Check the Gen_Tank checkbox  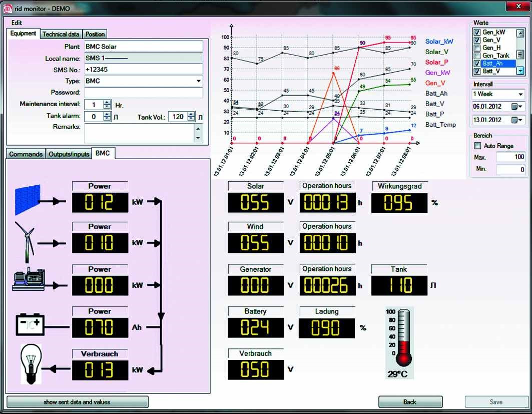[x=477, y=56]
